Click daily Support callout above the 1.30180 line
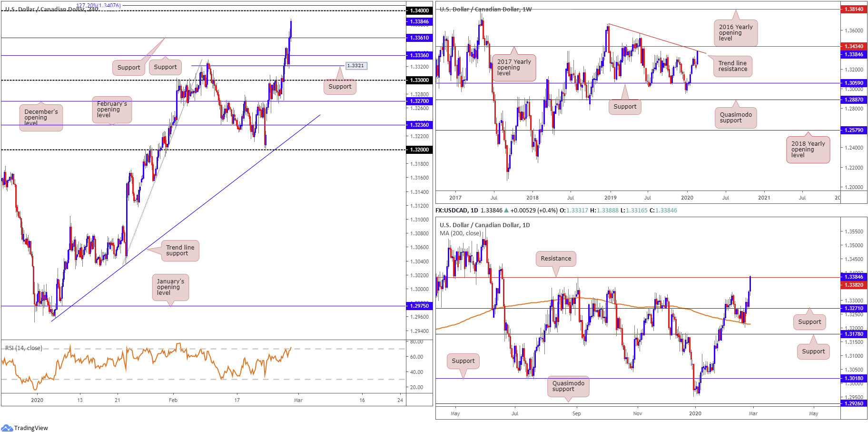 (463, 361)
